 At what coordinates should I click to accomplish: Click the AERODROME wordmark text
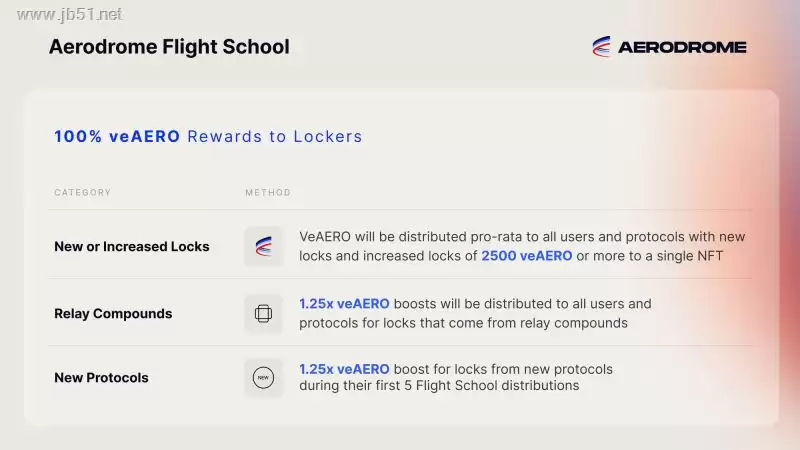coord(682,47)
